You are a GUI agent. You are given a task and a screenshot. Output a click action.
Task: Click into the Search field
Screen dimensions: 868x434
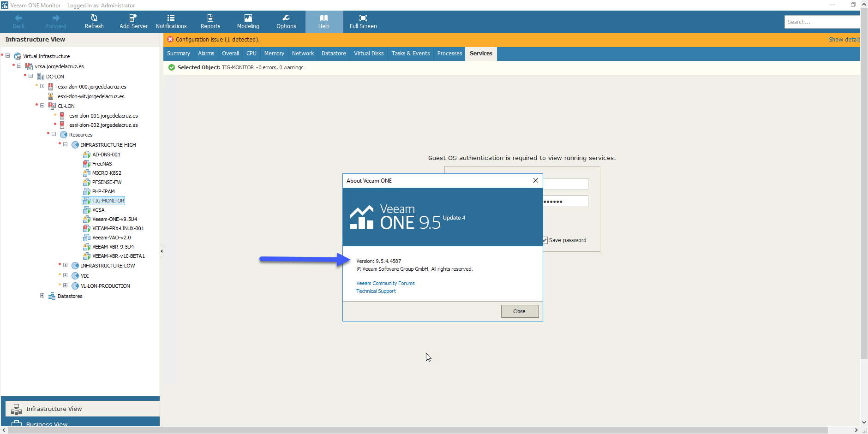(x=822, y=22)
